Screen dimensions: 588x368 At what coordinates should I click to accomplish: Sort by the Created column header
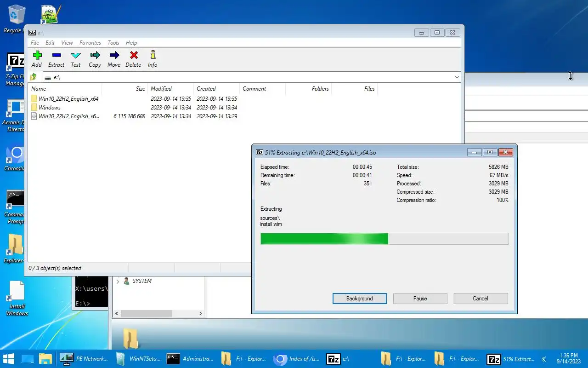216,89
